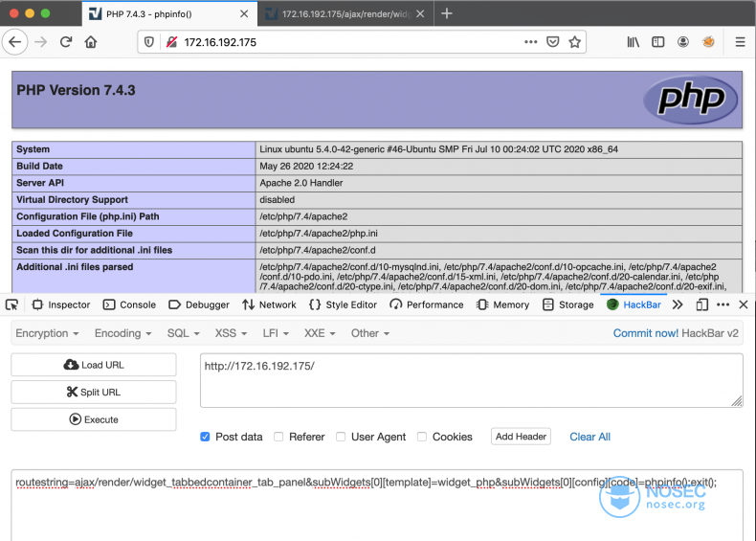Click the Split URL button
Screen dimensions: 756x541
[94, 392]
